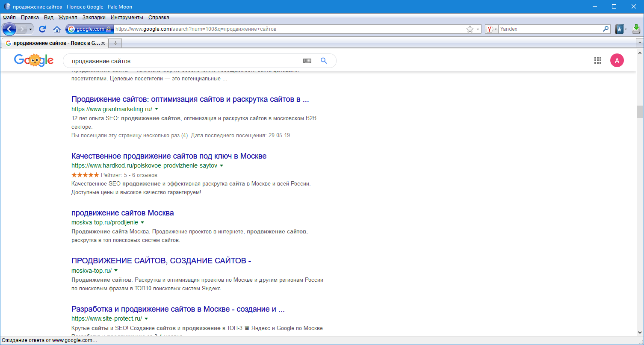Open the Google account avatar 'A'
Screen dimensions: 644x345
(617, 61)
